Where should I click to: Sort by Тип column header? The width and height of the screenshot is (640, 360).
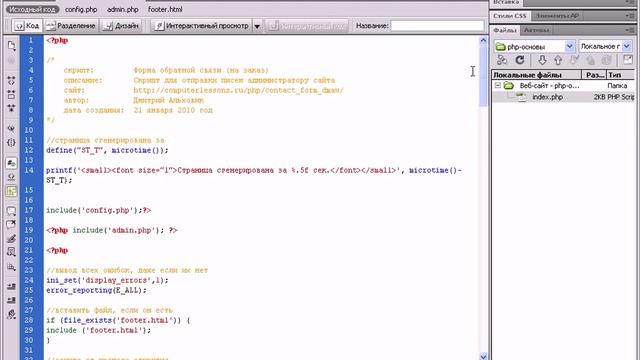pos(621,75)
